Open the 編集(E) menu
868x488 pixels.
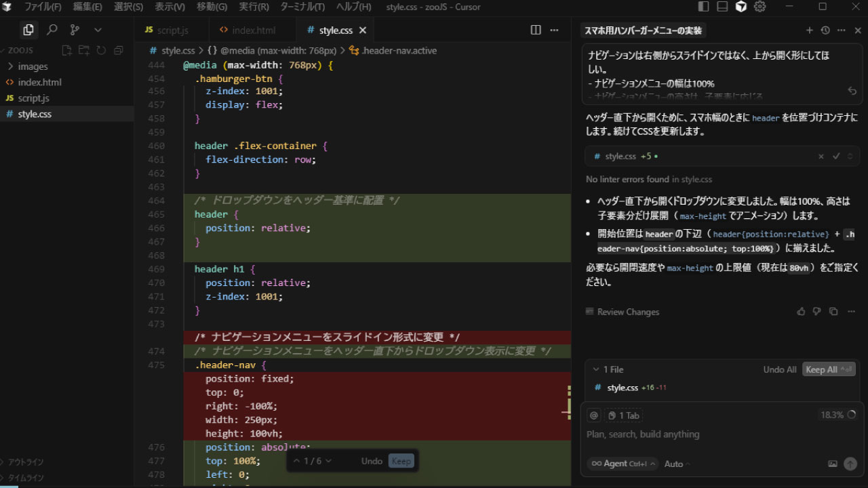click(87, 7)
